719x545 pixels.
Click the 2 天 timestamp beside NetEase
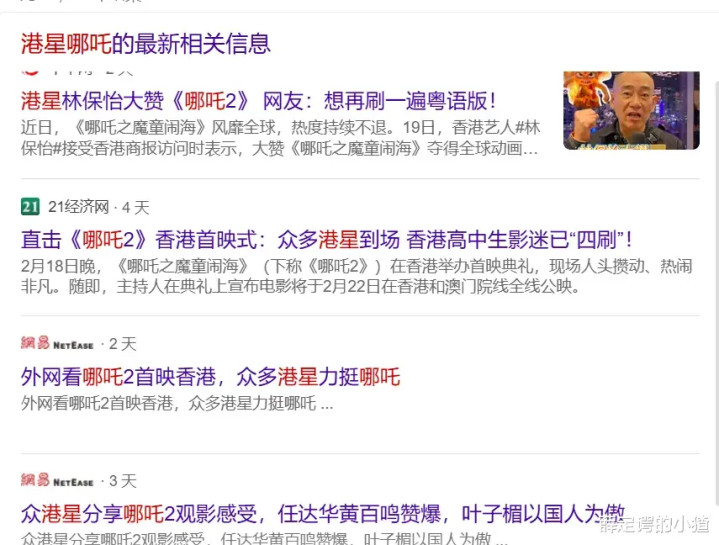click(122, 344)
